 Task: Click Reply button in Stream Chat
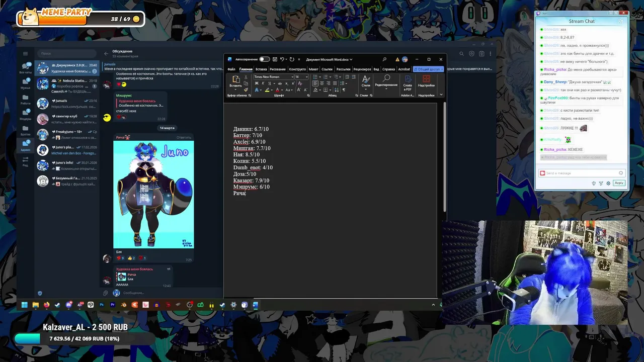[x=619, y=183]
